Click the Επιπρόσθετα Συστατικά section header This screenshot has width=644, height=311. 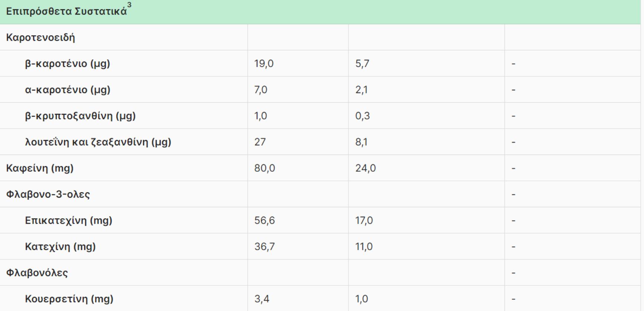tap(66, 11)
